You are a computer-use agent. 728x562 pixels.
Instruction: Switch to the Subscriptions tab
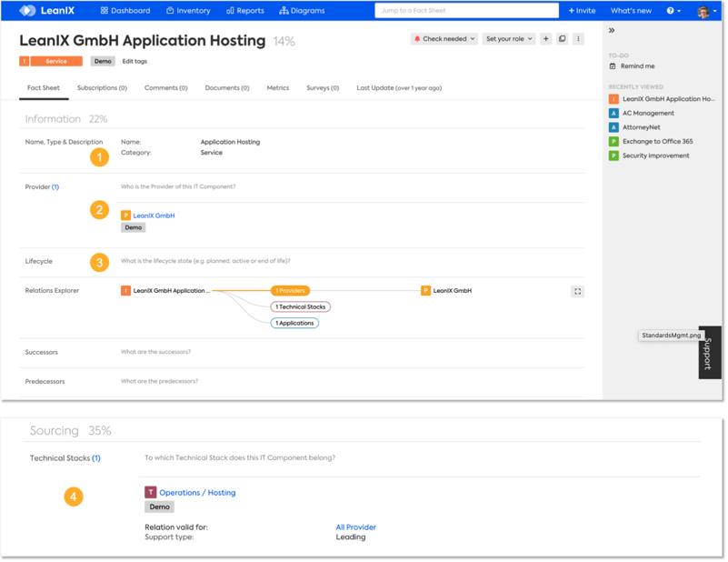[x=101, y=88]
